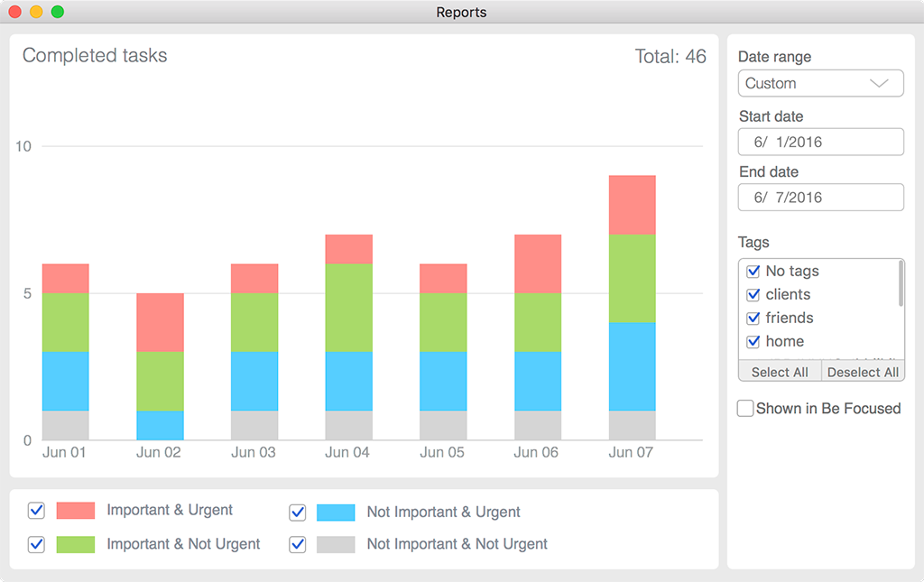The height and width of the screenshot is (582, 924).
Task: Toggle Not Important & Urgent series checkbox
Action: click(297, 513)
